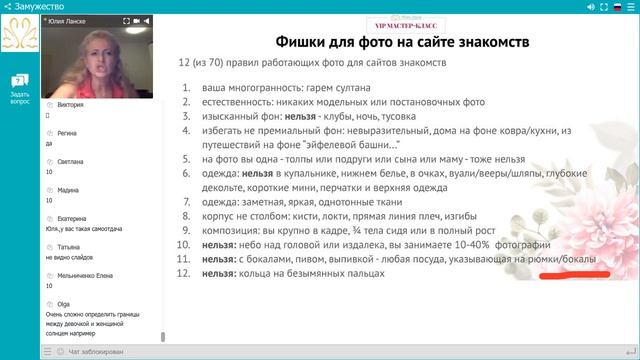
Task: Click the golden swans logo
Action: 20,33
